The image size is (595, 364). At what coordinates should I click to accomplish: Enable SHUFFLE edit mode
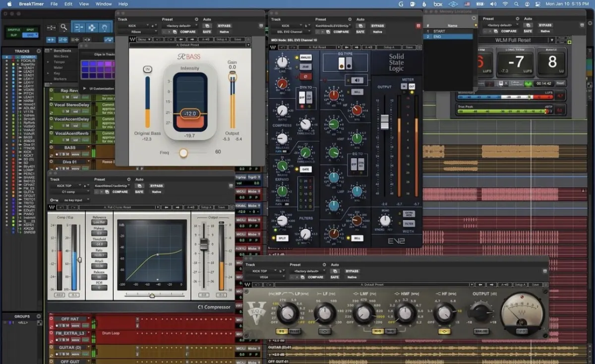pyautogui.click(x=13, y=29)
